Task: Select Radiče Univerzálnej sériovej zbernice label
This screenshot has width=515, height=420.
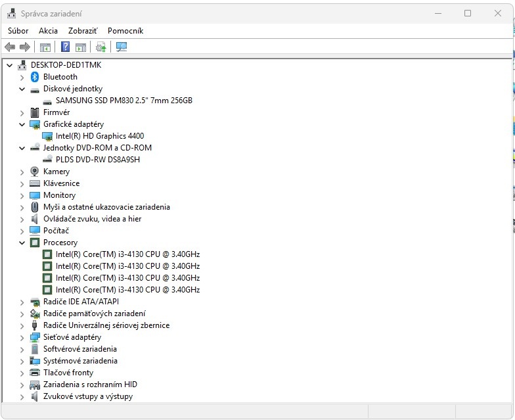Action: tap(106, 325)
